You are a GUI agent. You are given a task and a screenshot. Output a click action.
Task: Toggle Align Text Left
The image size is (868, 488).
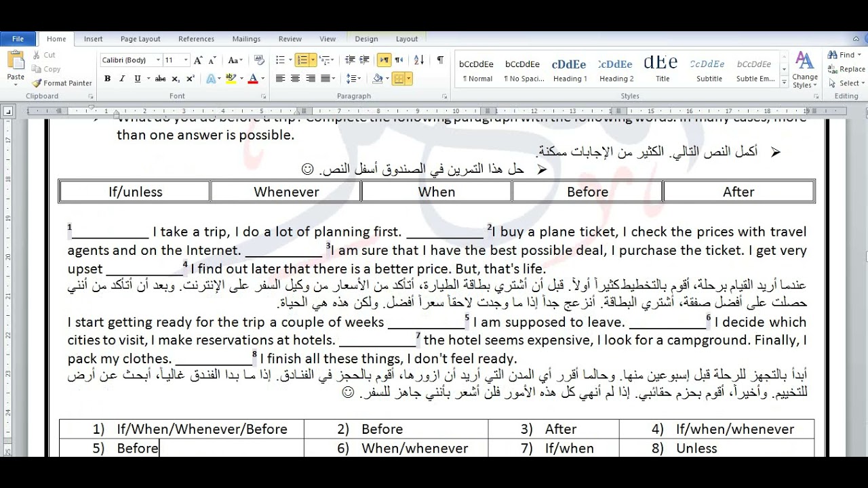[x=280, y=79]
